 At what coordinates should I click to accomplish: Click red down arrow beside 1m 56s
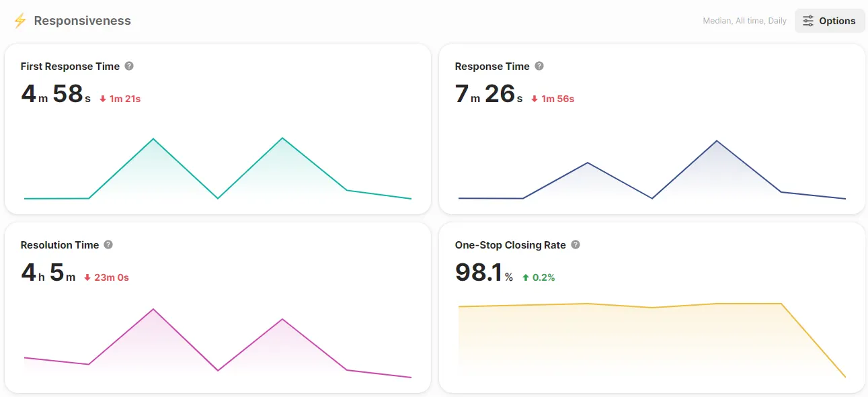coord(535,99)
